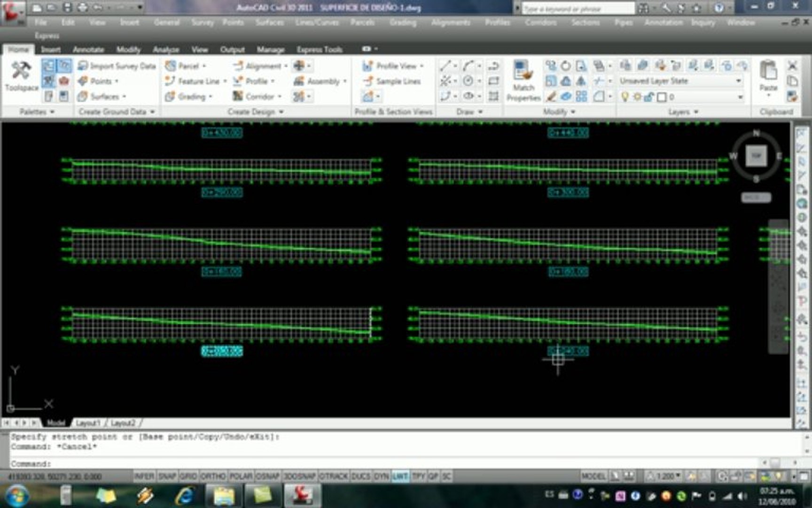Expand the Alignment dropdown menu
The width and height of the screenshot is (812, 508).
pyautogui.click(x=285, y=66)
